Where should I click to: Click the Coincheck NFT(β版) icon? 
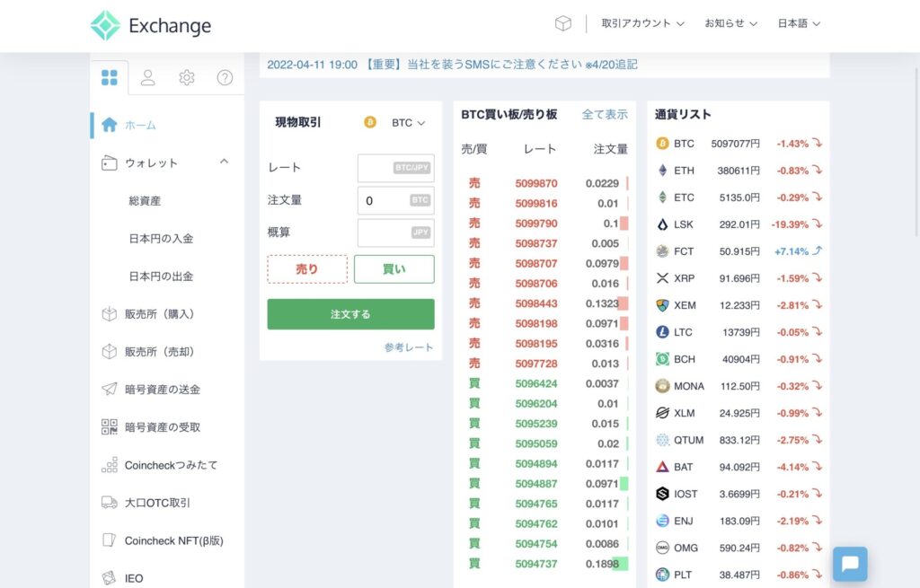tap(109, 540)
